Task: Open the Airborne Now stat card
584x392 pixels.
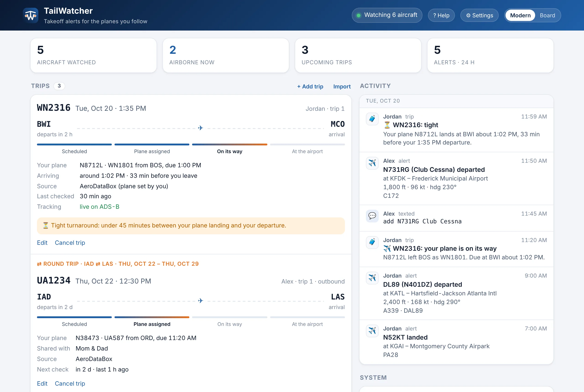Action: (226, 56)
